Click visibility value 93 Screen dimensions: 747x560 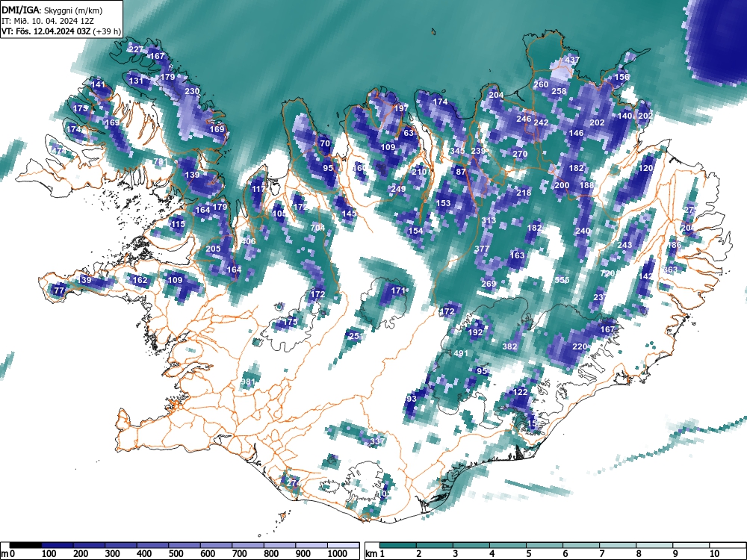[x=412, y=399]
